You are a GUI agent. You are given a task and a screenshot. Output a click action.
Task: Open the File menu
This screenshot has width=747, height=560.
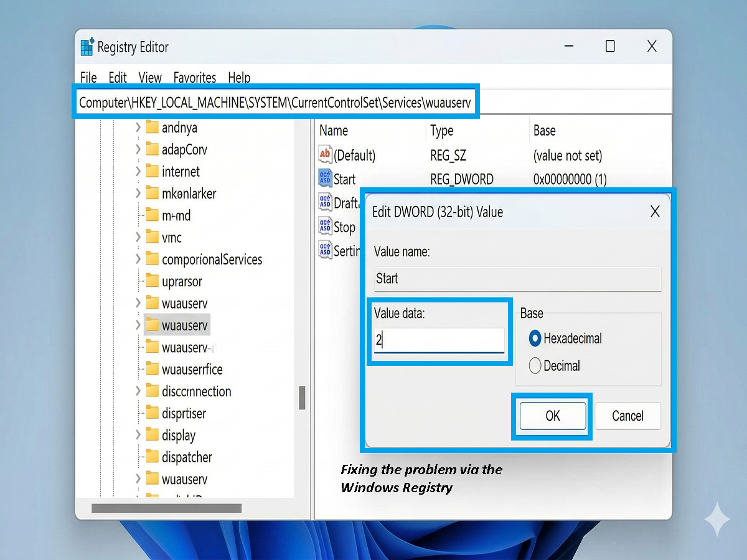click(x=89, y=78)
